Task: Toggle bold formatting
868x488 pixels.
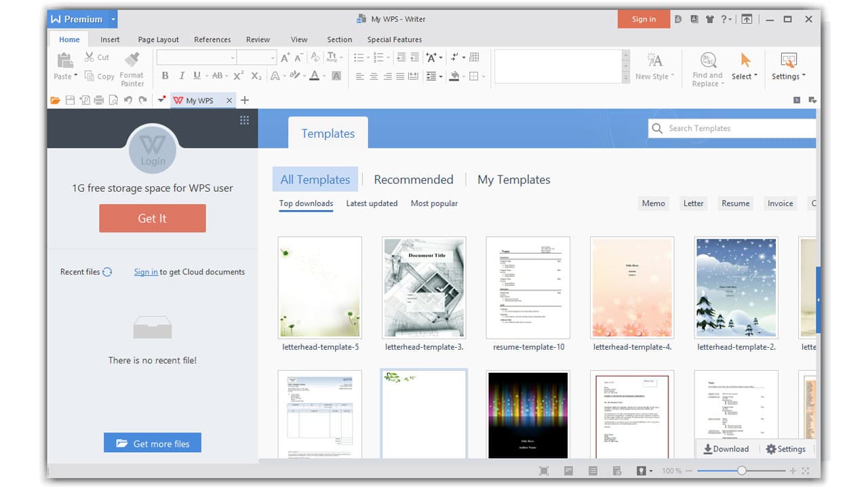Action: [x=165, y=76]
